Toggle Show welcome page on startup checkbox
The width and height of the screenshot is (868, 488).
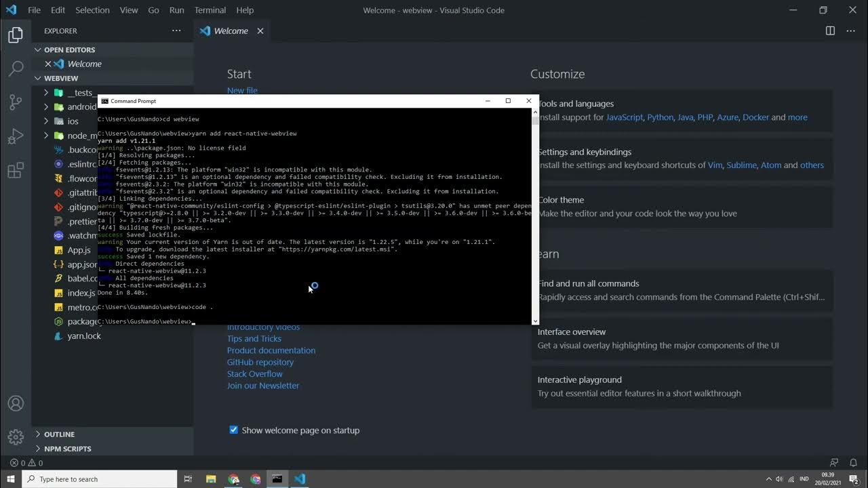pos(234,430)
